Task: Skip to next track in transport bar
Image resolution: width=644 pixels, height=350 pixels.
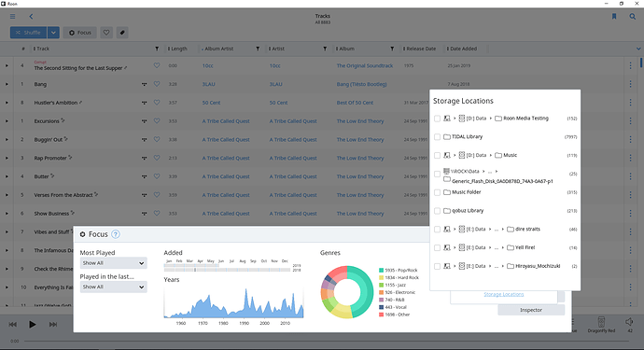Action: [x=53, y=325]
